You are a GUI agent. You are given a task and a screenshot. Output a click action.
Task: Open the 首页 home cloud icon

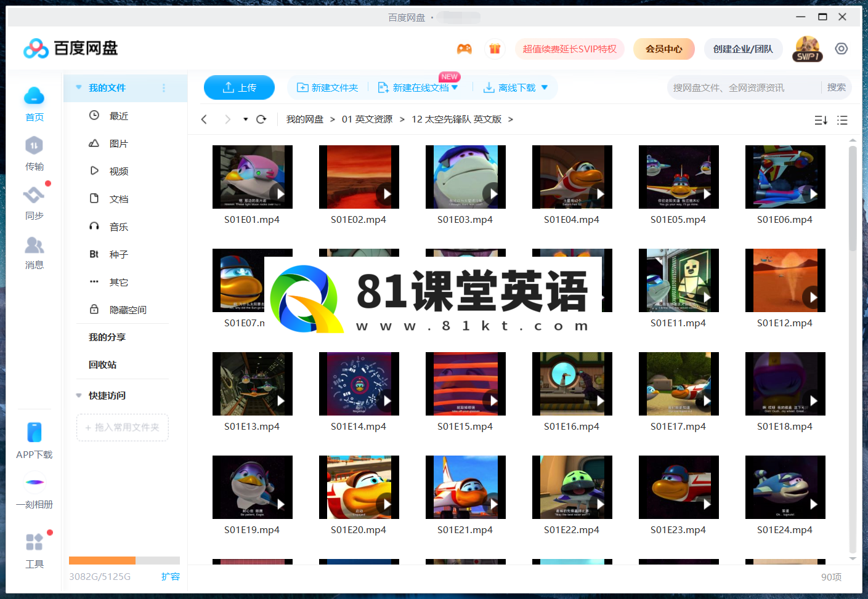34,96
